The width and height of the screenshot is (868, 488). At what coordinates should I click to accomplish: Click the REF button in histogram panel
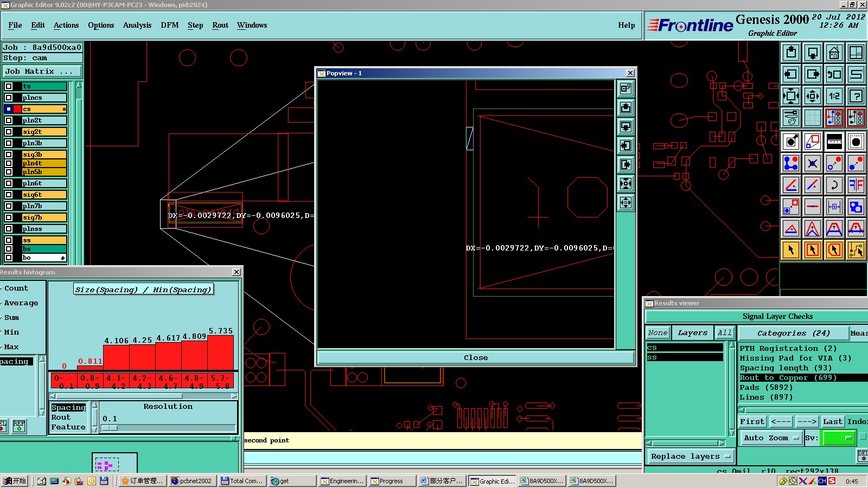click(19, 426)
